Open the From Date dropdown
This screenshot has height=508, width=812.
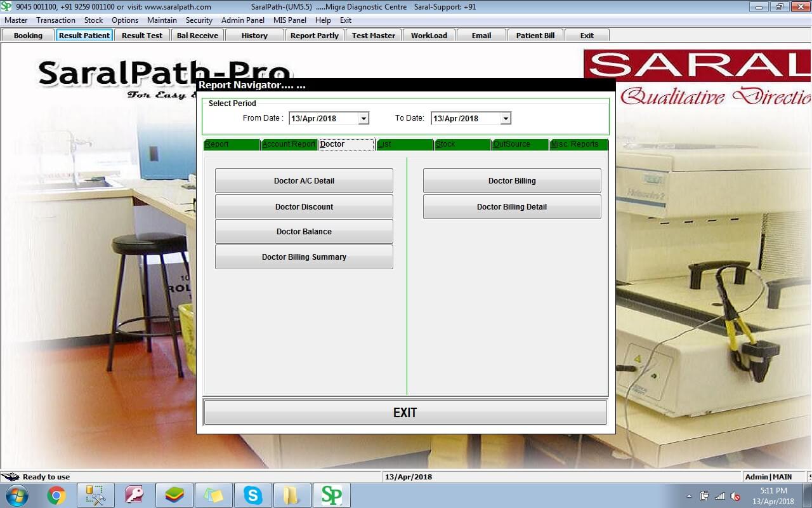coord(363,118)
